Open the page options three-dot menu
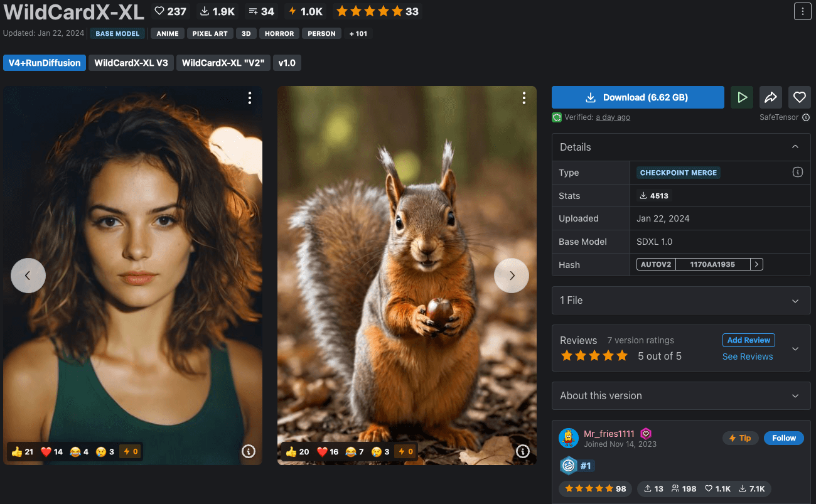The height and width of the screenshot is (504, 816). click(802, 11)
